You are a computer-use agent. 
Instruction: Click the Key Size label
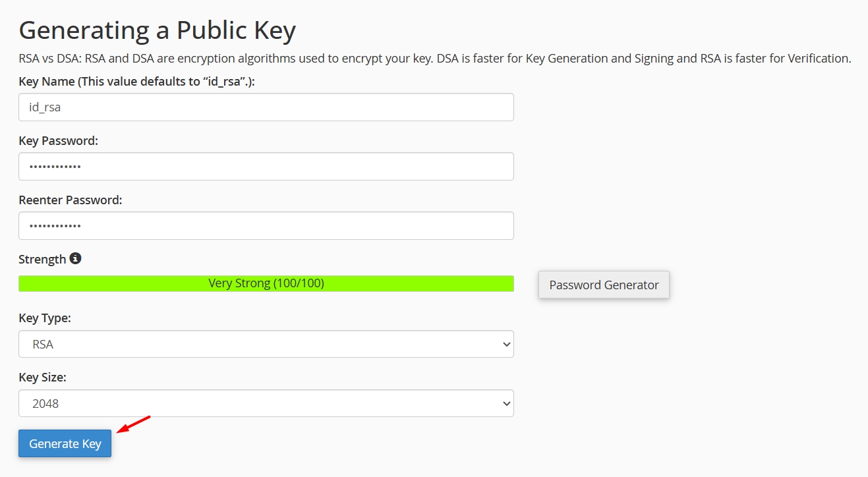(42, 378)
